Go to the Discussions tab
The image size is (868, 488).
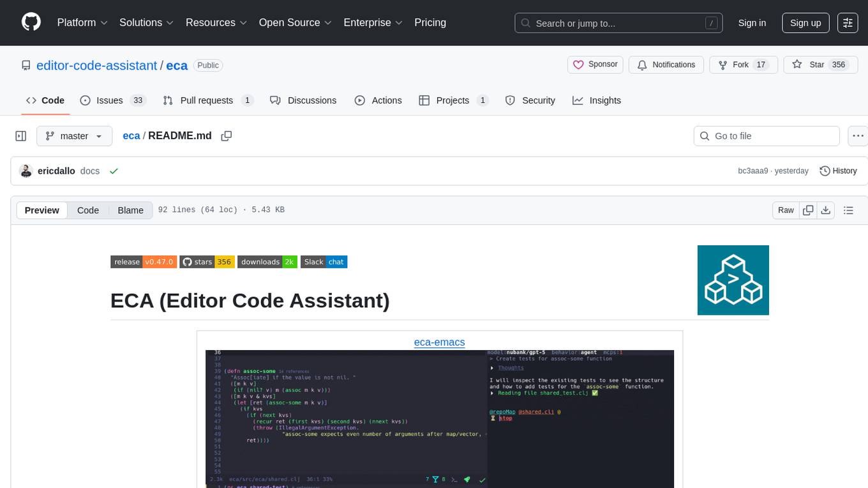(x=303, y=100)
